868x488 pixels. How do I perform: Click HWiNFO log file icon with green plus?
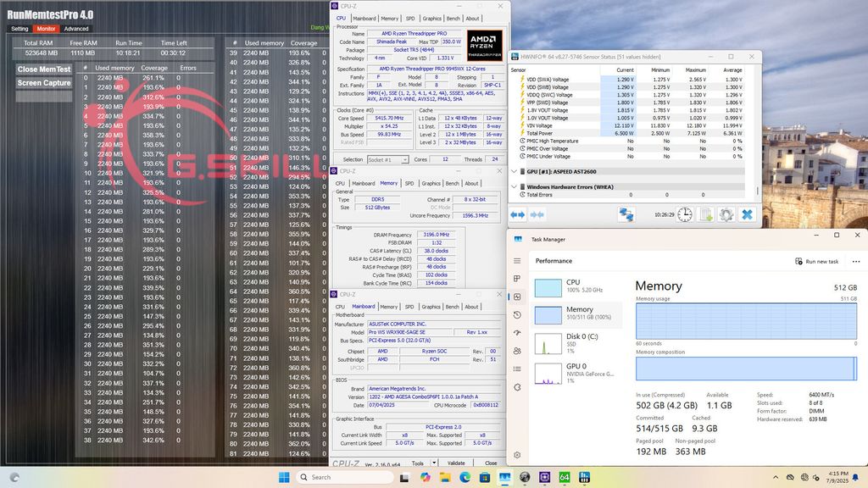[x=705, y=214]
